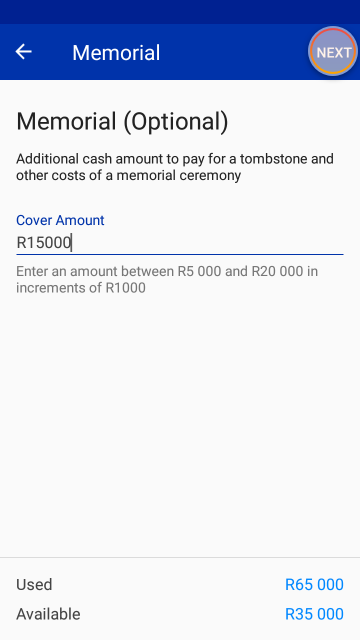Screen dimensions: 360x640
Task: Click the increments of R1000 helper line
Action: pyautogui.click(x=81, y=288)
